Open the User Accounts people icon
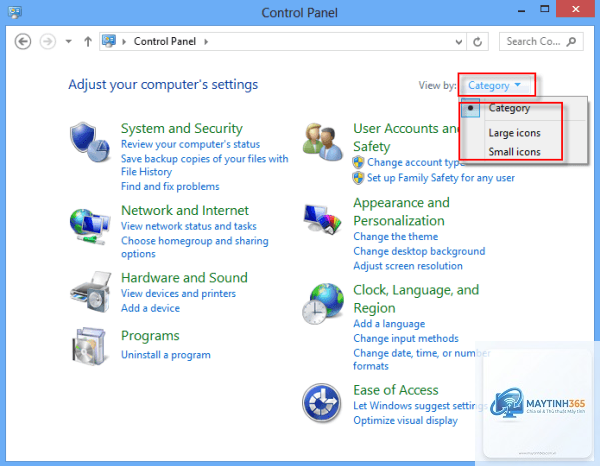This screenshot has height=466, width=600. [323, 142]
